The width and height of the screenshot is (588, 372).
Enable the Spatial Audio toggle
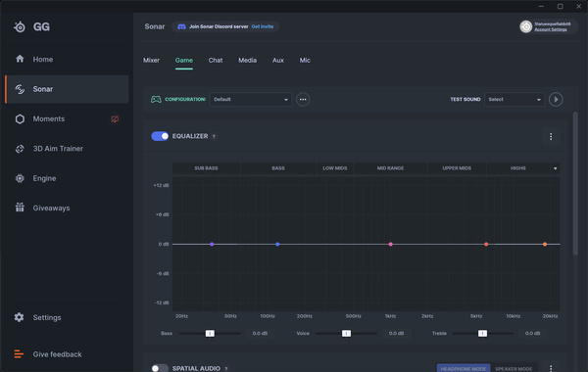pos(160,368)
